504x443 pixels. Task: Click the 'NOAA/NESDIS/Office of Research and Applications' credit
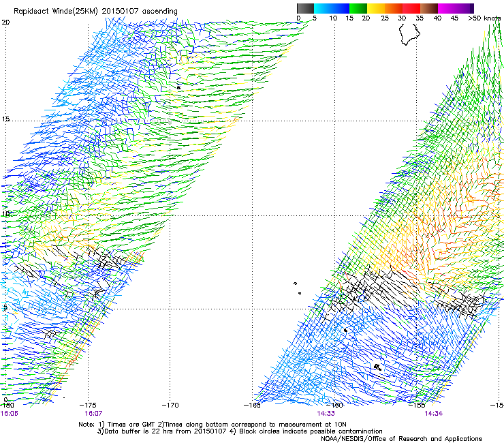(x=401, y=439)
